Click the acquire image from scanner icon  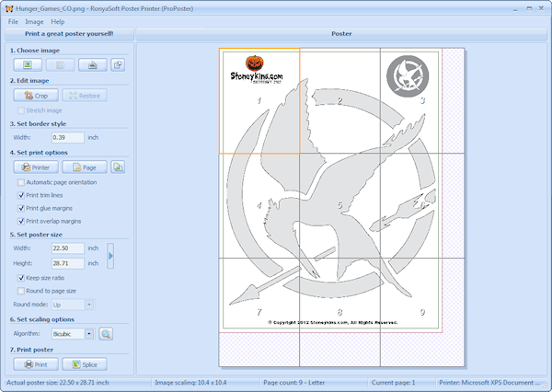point(93,64)
